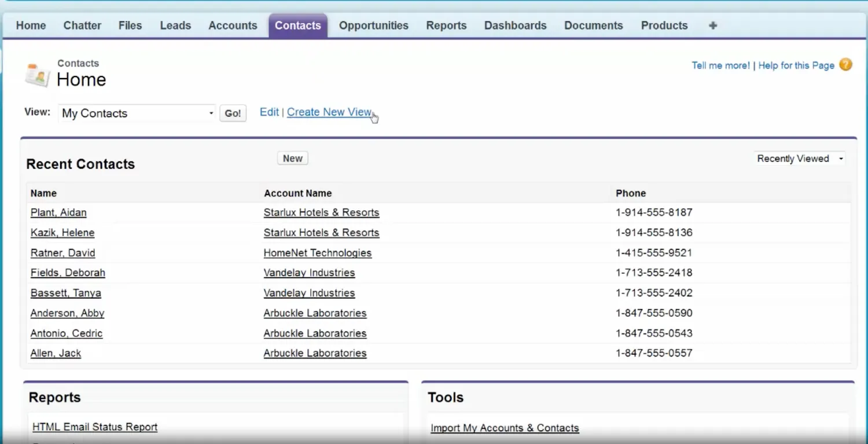868x444 pixels.
Task: Open contact Fields, Deborah
Action: pos(68,273)
